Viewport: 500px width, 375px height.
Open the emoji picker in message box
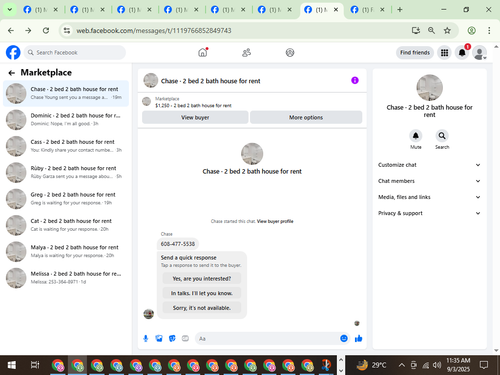coord(344,339)
